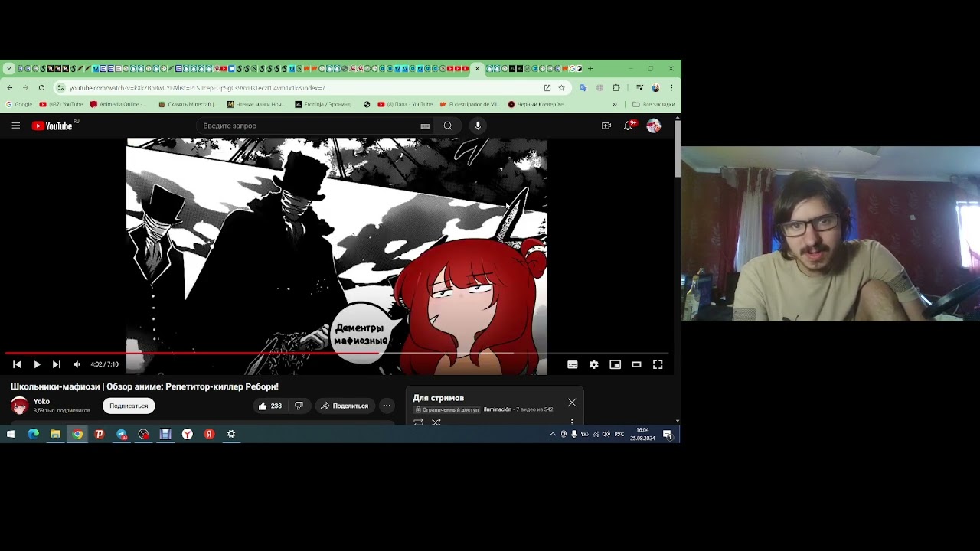Open the player settings gear
This screenshot has width=980, height=551.
[x=593, y=364]
